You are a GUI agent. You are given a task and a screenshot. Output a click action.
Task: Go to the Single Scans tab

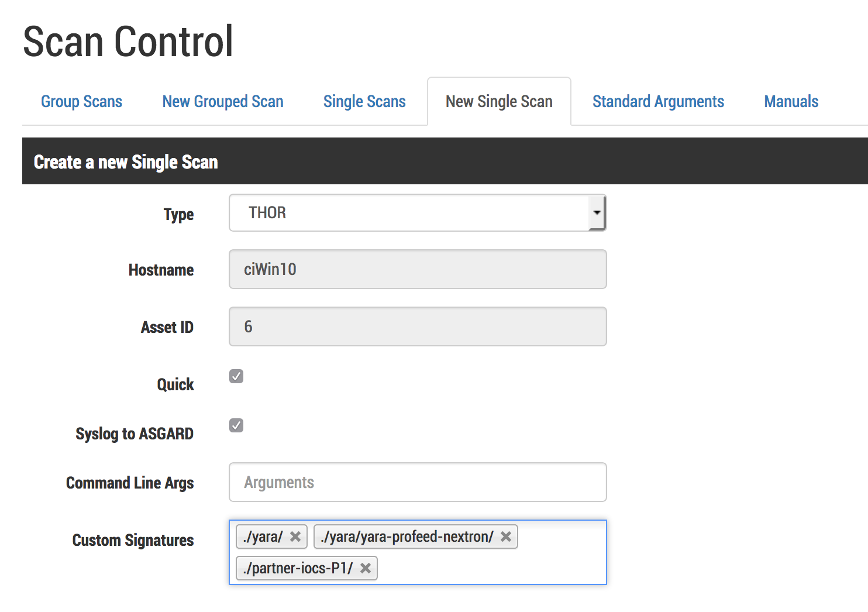[x=364, y=102]
